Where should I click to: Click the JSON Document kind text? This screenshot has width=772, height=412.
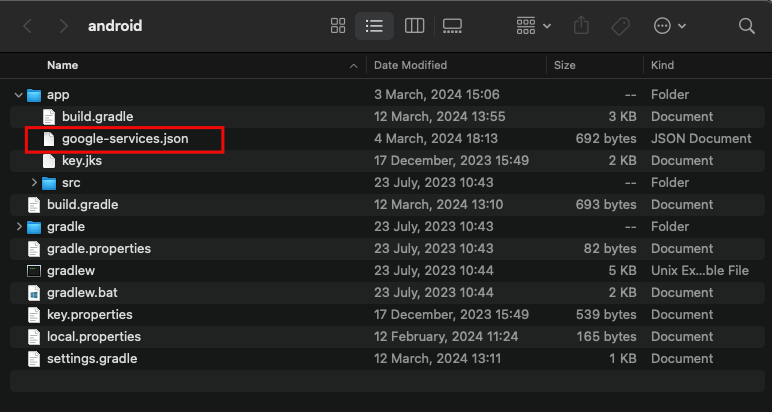(701, 139)
